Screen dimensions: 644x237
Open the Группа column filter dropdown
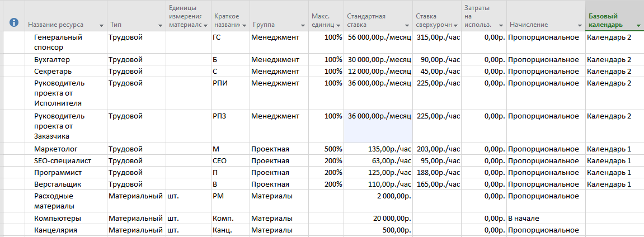coord(302,26)
